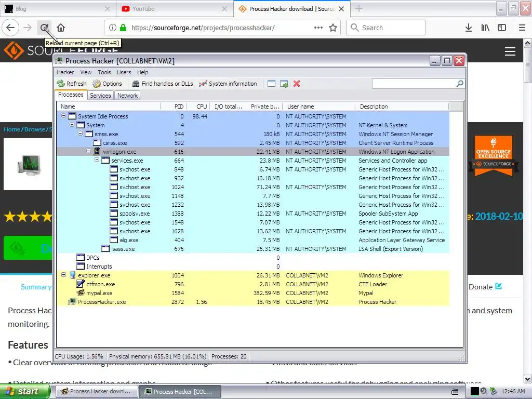Open the View menu
This screenshot has height=399, width=532.
86,72
